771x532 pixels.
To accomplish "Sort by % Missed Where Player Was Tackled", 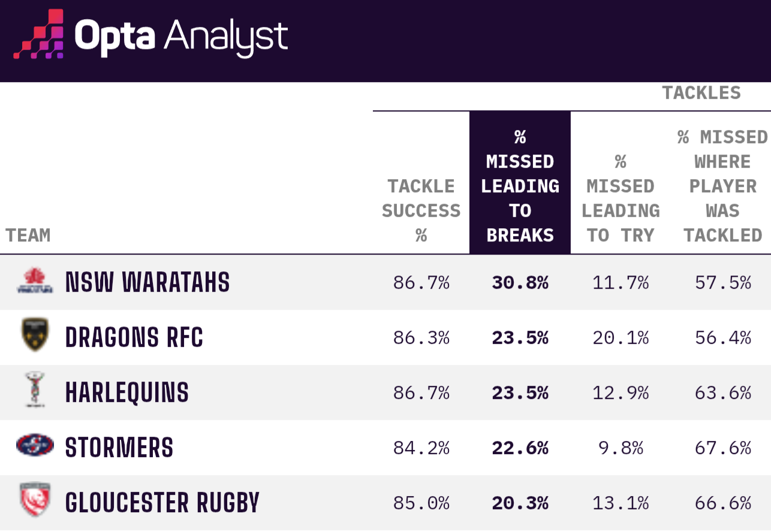I will 722,186.
